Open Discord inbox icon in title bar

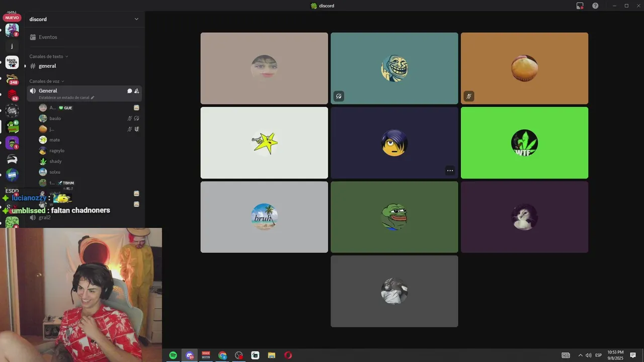click(x=580, y=6)
